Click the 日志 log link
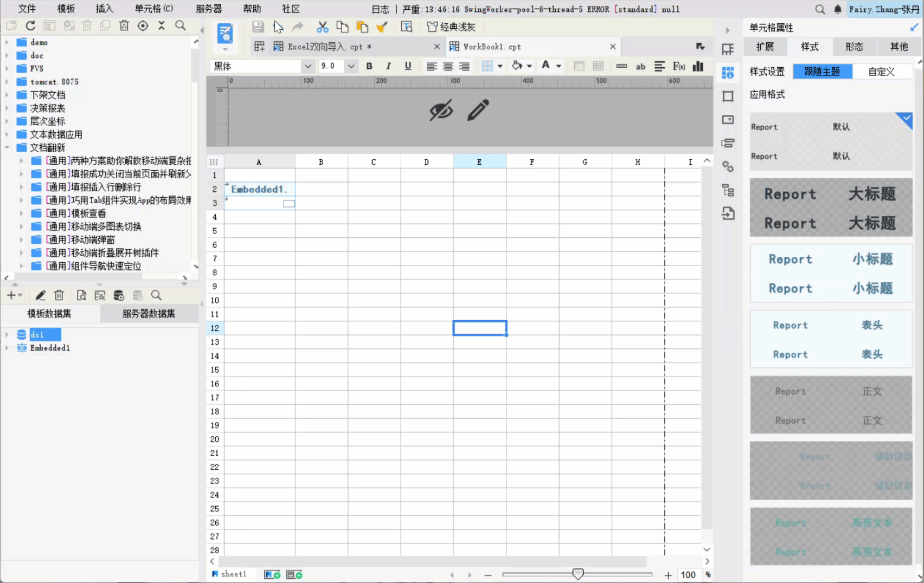Image resolution: width=924 pixels, height=583 pixels. pos(380,9)
